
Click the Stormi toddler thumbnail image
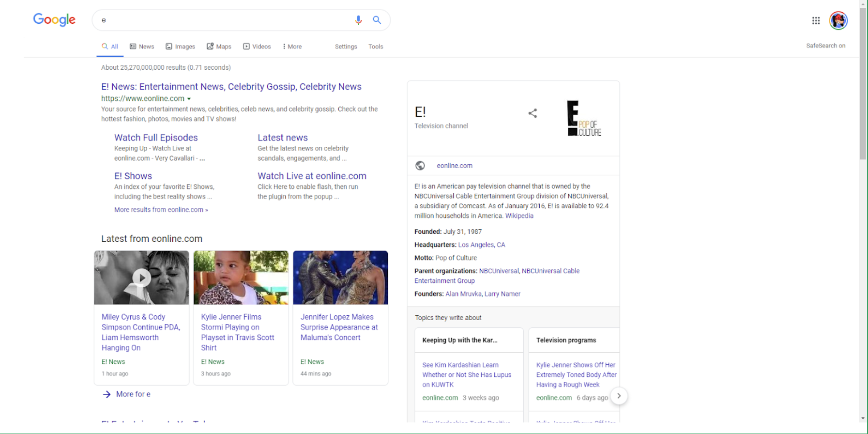(x=241, y=278)
